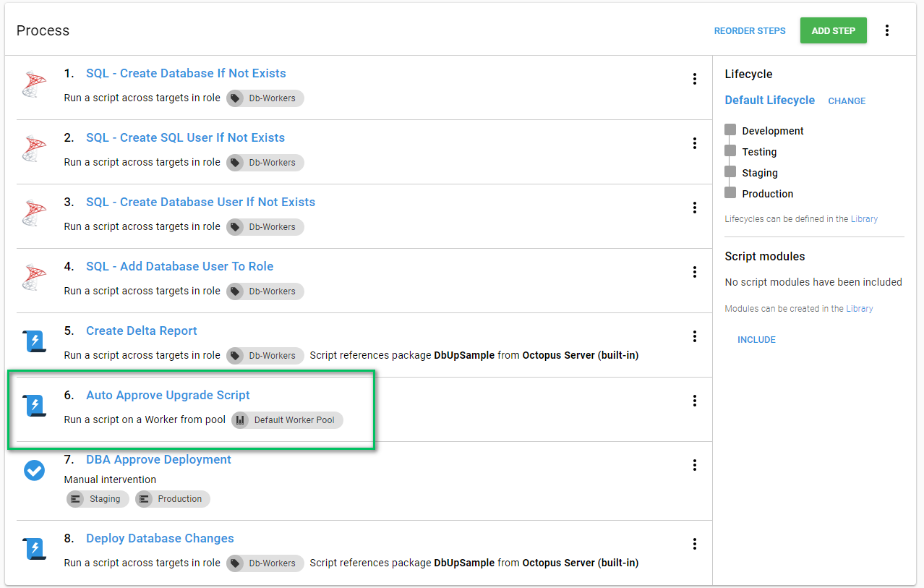Click script icon for Deploy Database Changes
This screenshot has width=924, height=588.
(x=34, y=549)
